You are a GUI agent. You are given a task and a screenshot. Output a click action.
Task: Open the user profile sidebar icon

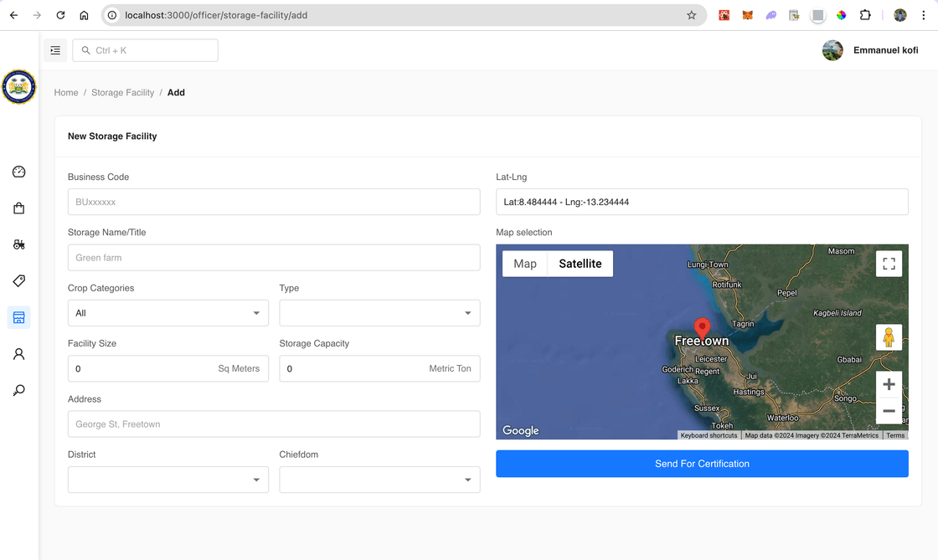tap(19, 354)
